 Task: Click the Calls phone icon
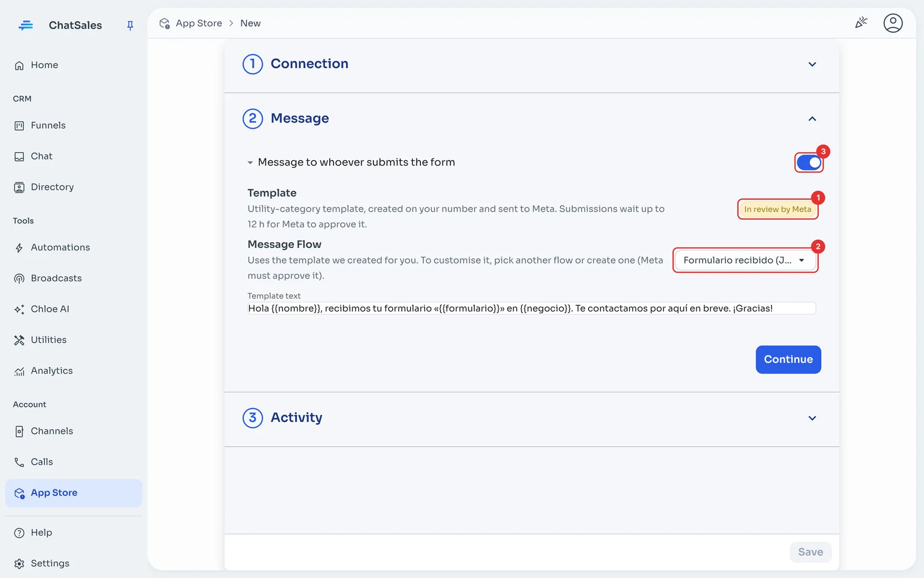pyautogui.click(x=19, y=462)
